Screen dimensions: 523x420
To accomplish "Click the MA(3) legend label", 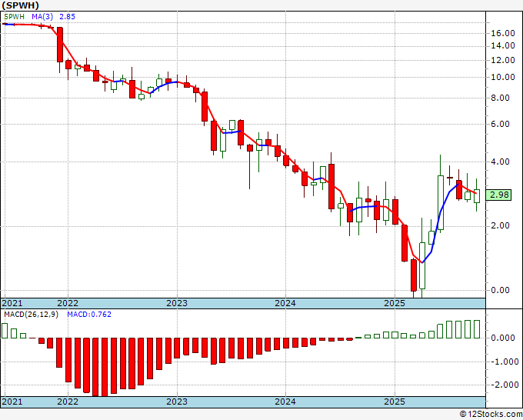I will (42, 17).
